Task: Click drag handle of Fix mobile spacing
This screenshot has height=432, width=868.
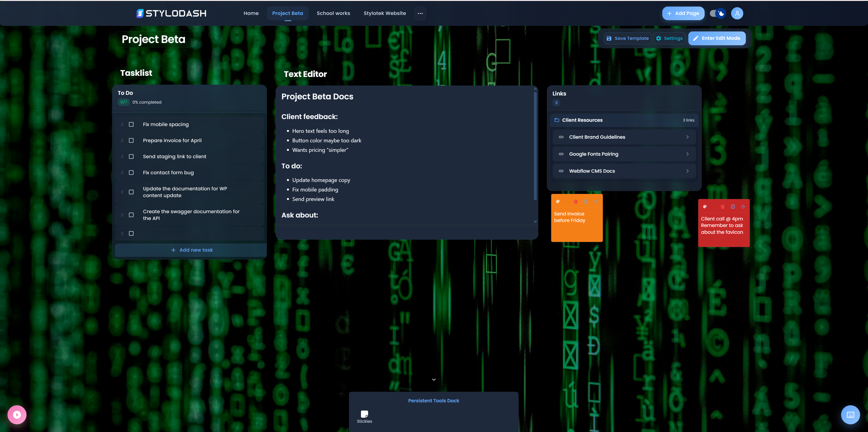Action: click(x=122, y=124)
